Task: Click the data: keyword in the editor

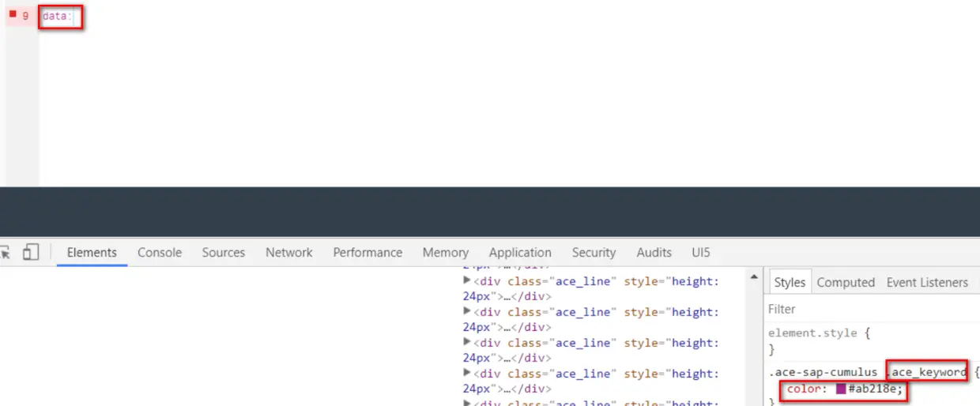Action: tap(57, 16)
